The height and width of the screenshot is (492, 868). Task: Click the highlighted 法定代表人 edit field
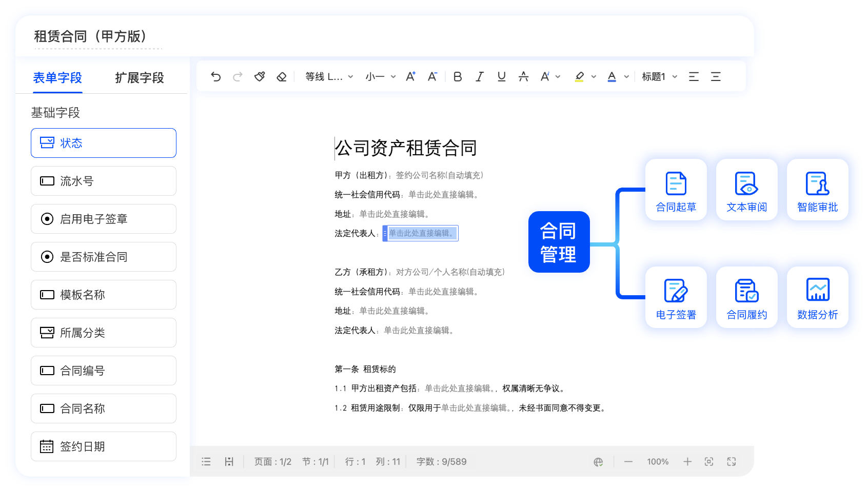pyautogui.click(x=421, y=233)
